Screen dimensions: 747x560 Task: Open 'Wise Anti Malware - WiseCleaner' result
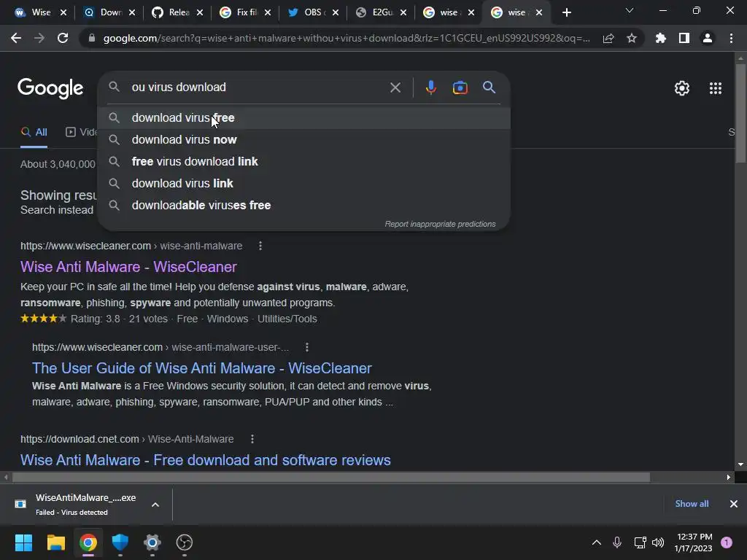click(128, 267)
